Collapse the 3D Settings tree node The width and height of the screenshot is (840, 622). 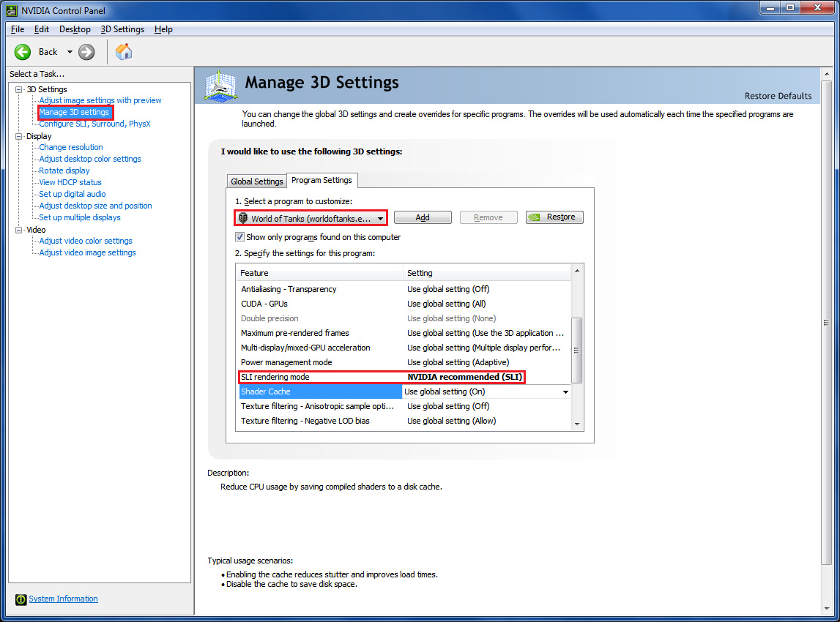pos(18,89)
